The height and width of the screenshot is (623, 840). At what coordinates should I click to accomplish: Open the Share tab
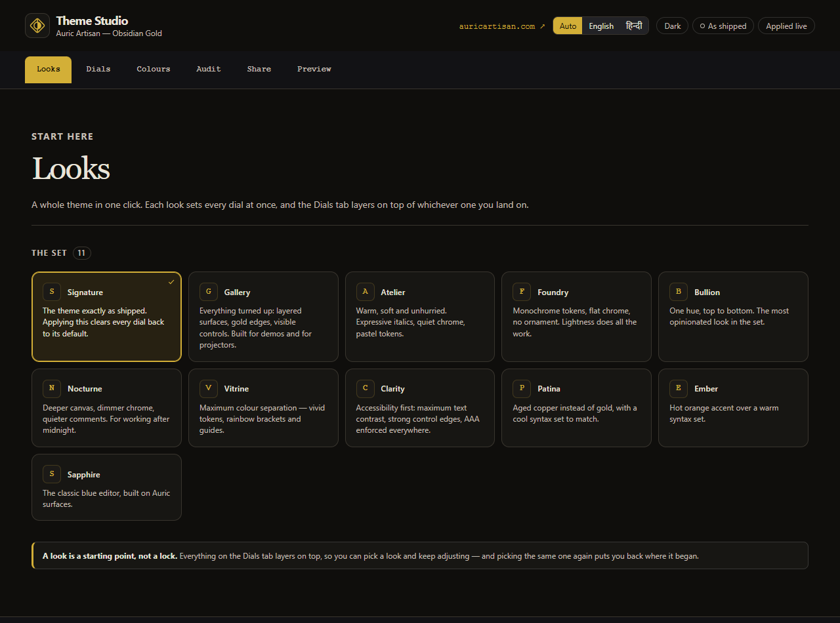(x=259, y=70)
